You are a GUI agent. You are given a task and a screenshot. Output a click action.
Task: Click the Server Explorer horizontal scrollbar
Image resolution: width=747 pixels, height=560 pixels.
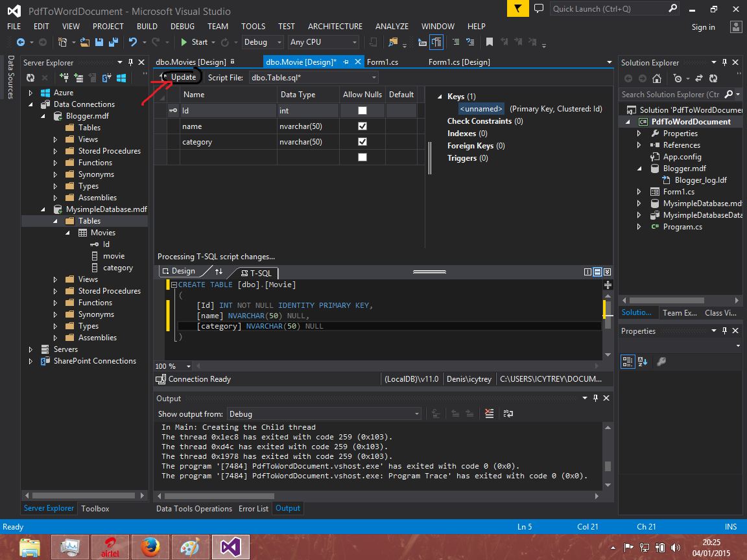pos(84,496)
